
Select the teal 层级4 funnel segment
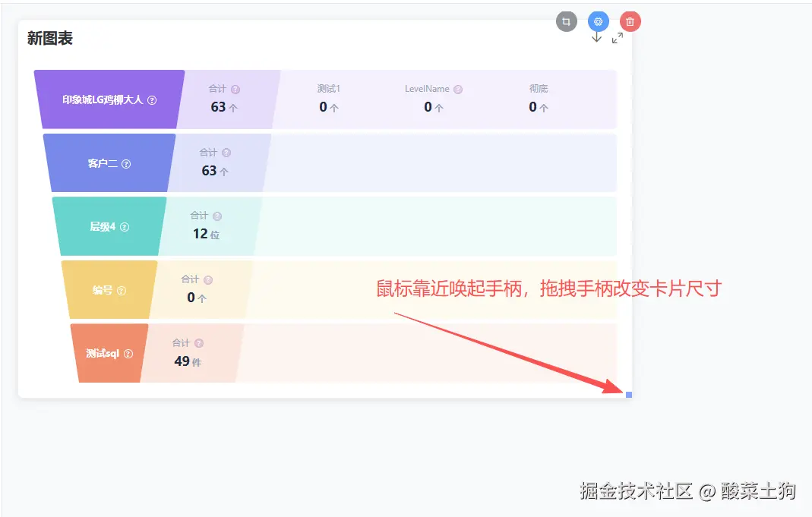coord(109,226)
